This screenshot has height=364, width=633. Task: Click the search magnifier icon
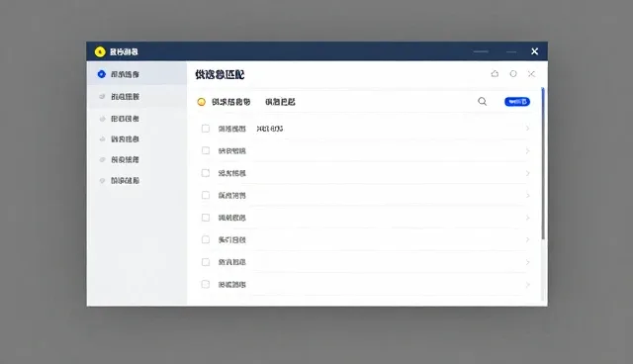[x=482, y=101]
